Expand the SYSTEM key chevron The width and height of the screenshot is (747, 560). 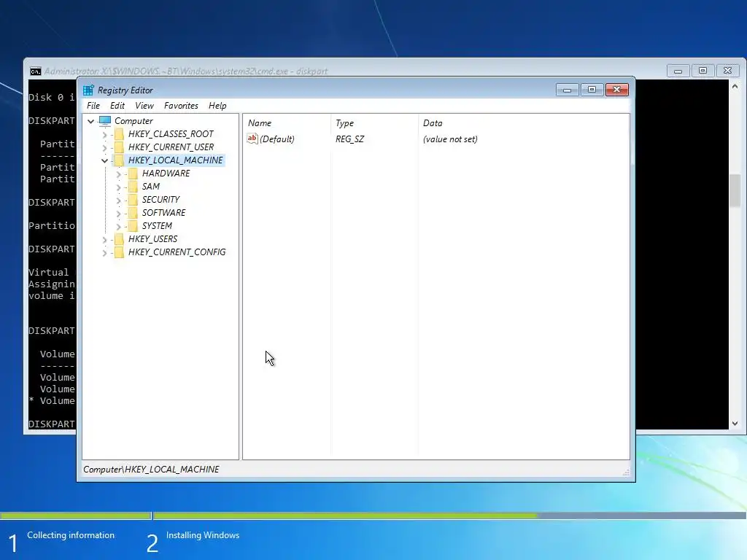tap(118, 227)
